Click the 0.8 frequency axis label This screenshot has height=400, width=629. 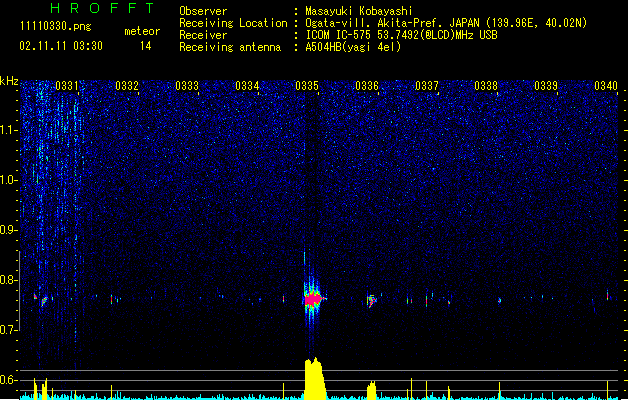coord(9,280)
